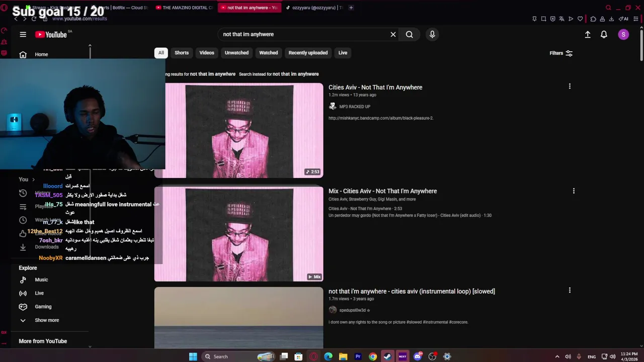Open YouTube notifications bell

pos(604,34)
